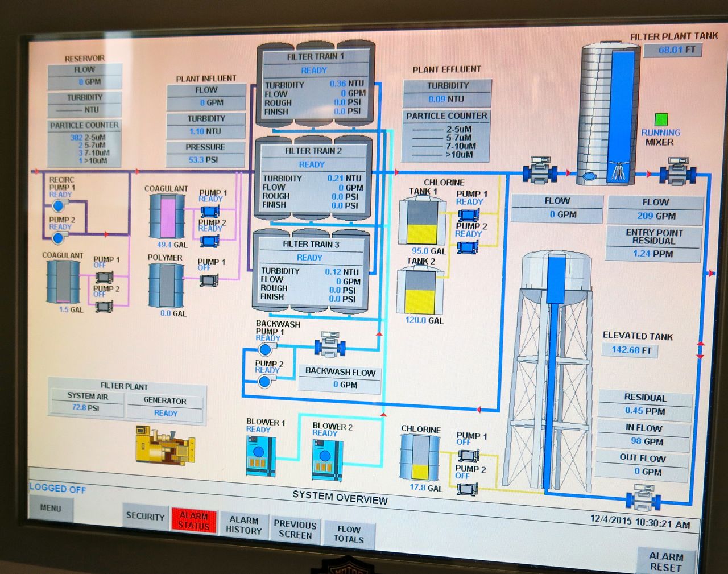Screen dimensions: 728x574
Task: Toggle the Running Mixer status indicator
Action: [661, 119]
